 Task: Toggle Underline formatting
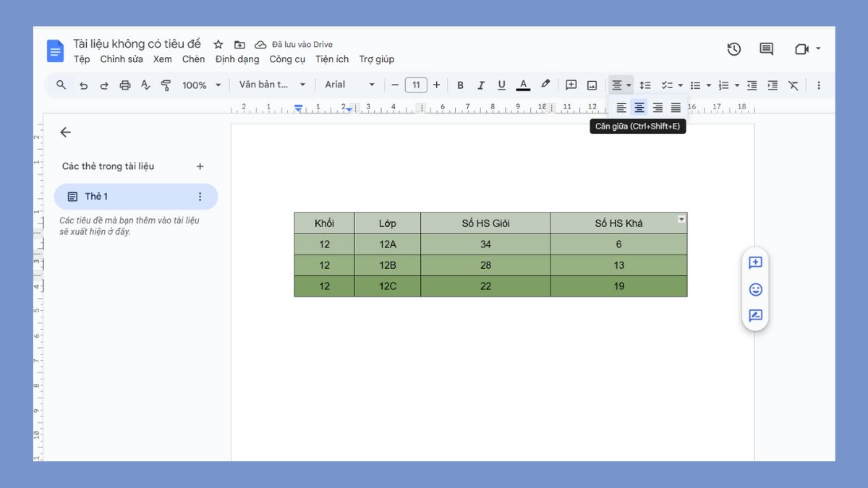coord(501,85)
